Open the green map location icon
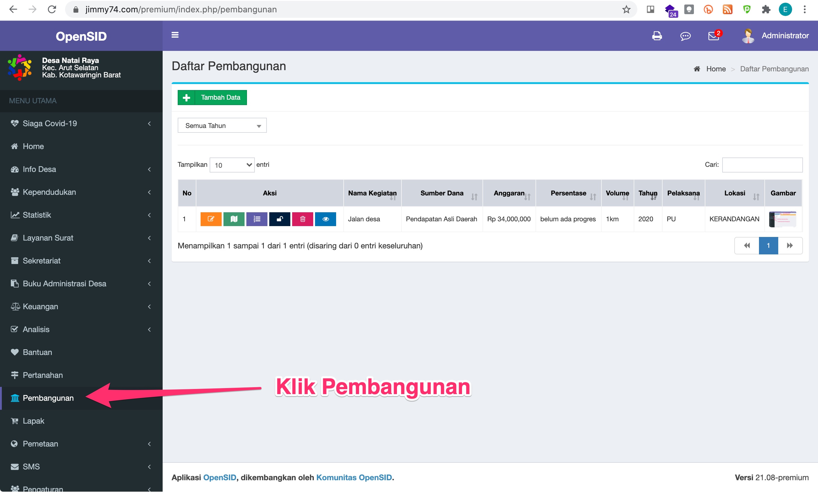The width and height of the screenshot is (818, 504). pos(234,219)
